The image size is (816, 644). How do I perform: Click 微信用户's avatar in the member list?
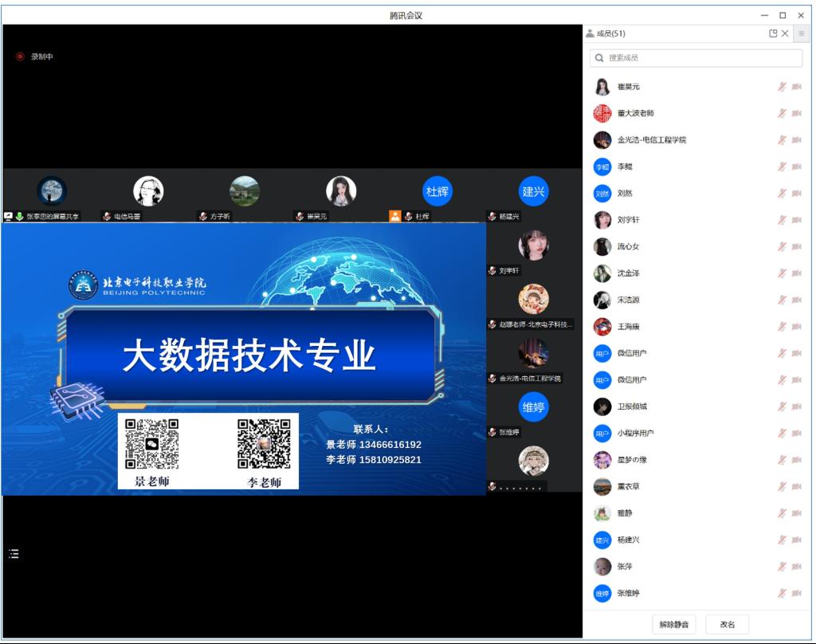coord(602,353)
